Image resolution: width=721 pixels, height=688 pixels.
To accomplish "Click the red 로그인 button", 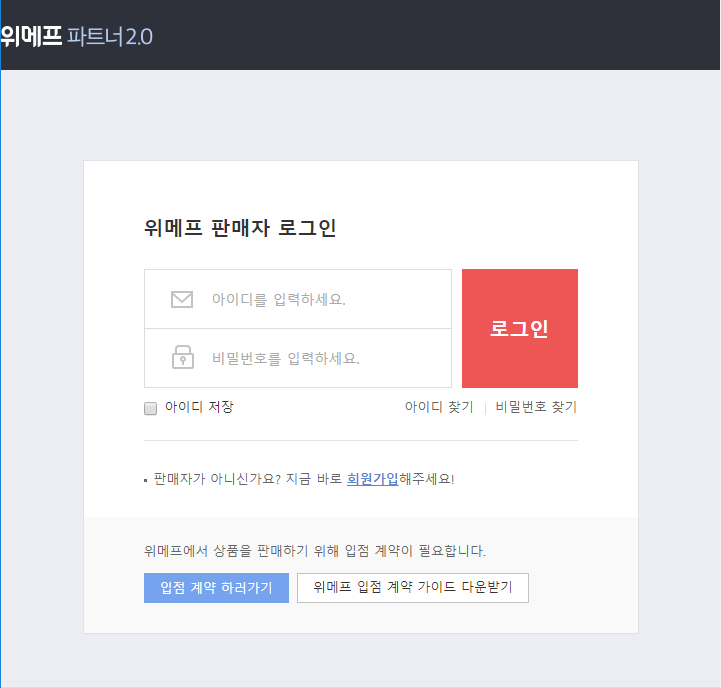I will click(520, 328).
